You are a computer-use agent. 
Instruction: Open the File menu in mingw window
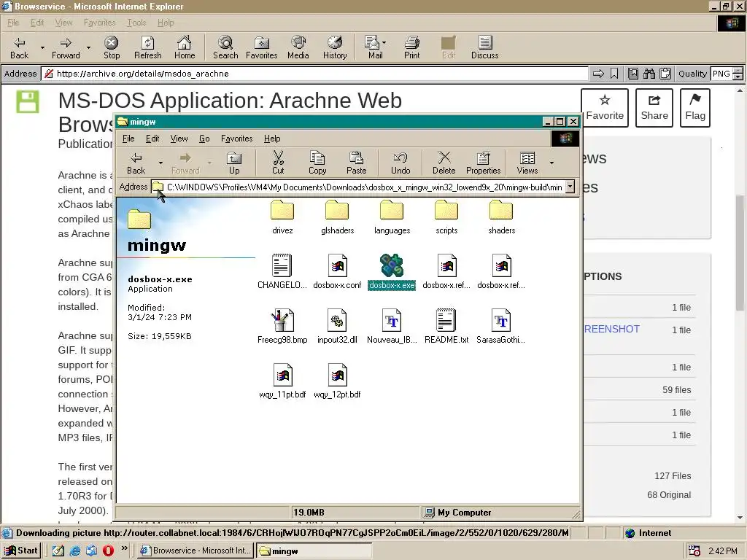pos(128,139)
